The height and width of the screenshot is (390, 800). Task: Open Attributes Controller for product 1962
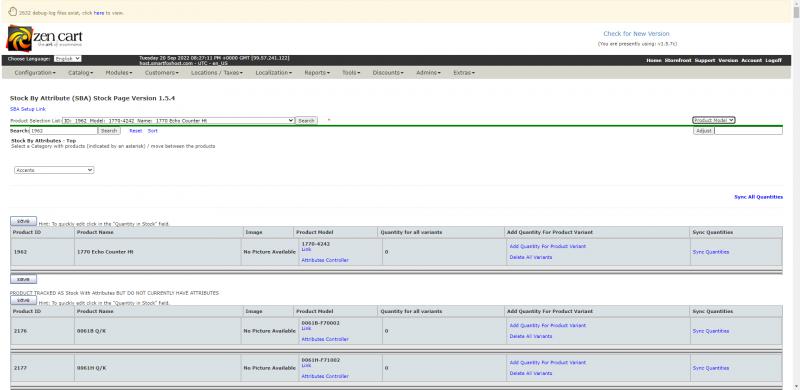coord(325,260)
